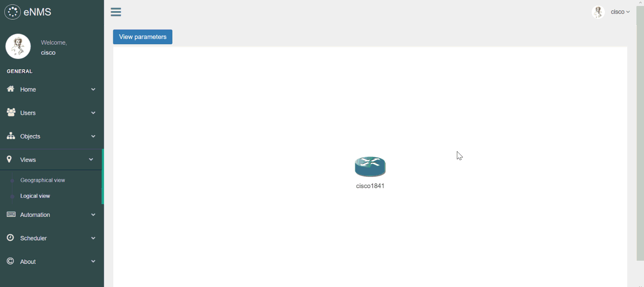Click the About copyright icon
The image size is (644, 287).
click(x=10, y=261)
